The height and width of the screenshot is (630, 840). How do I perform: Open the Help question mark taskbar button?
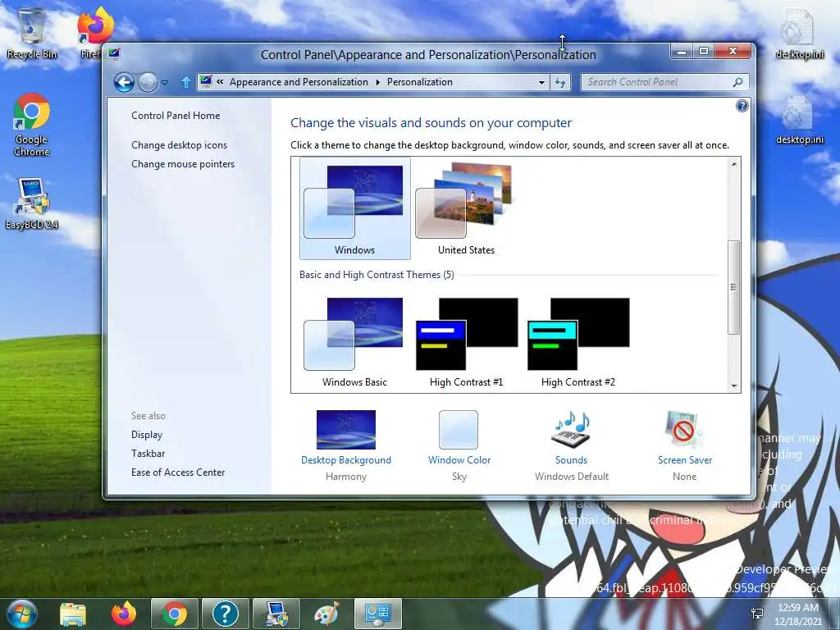click(x=225, y=614)
